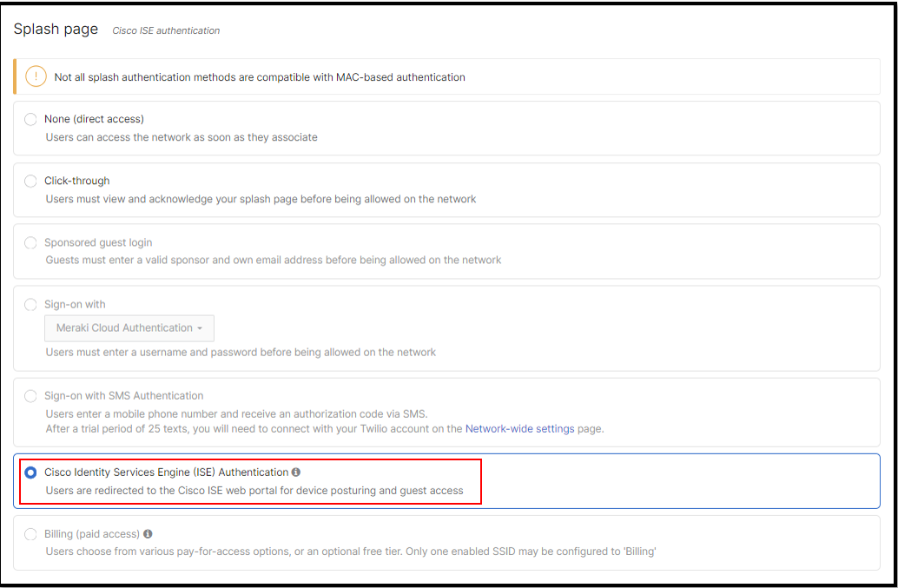Open the Network-wide settings link
898x588 pixels.
pyautogui.click(x=519, y=429)
